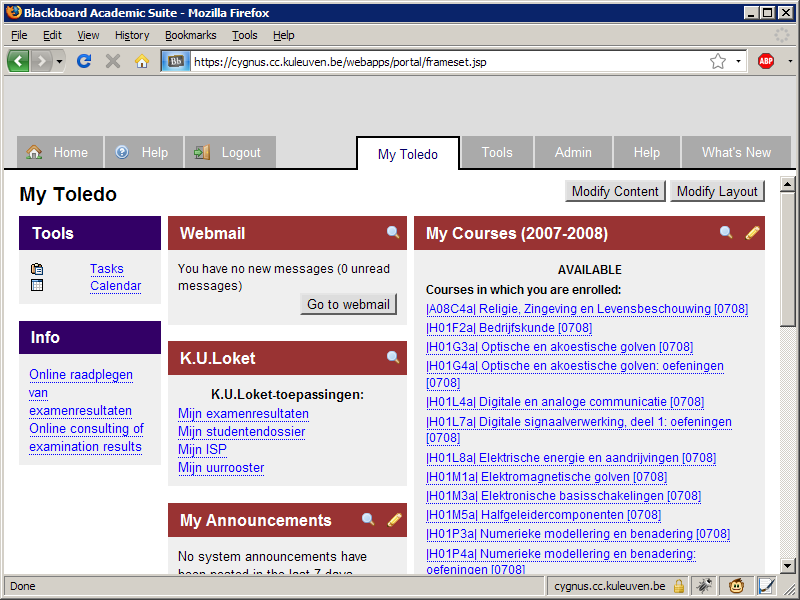Open the back/forward history dropdown arrow
800x600 pixels.
coord(60,61)
